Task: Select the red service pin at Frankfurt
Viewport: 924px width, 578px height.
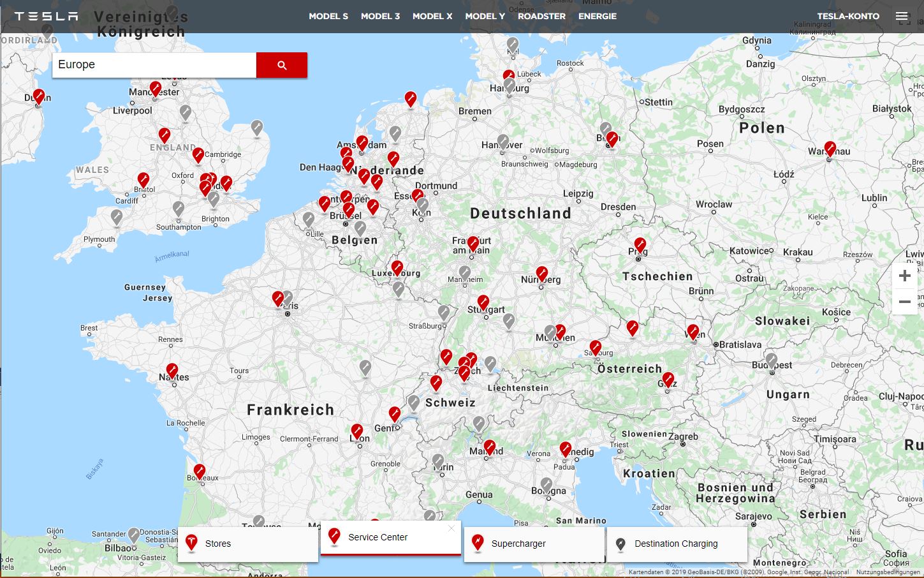Action: pos(473,244)
